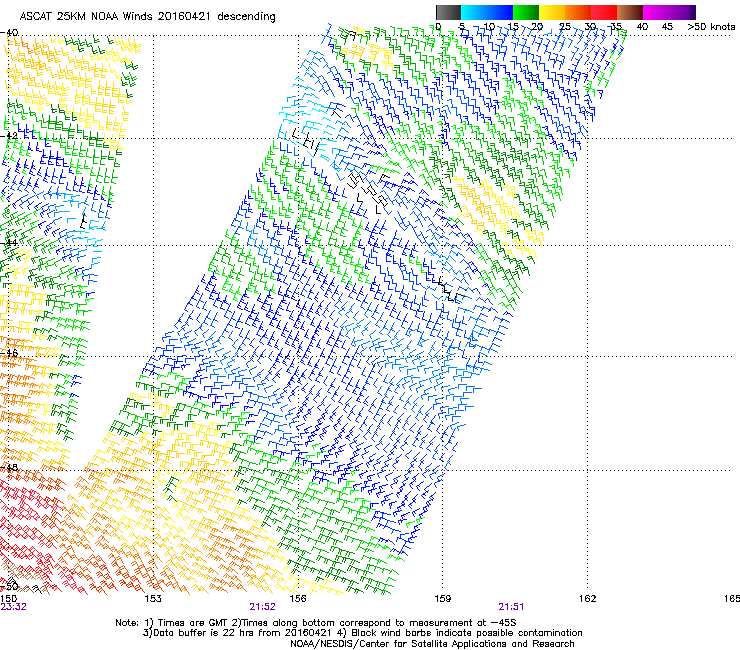Click the purple '23:32' pass time

[x=13, y=607]
